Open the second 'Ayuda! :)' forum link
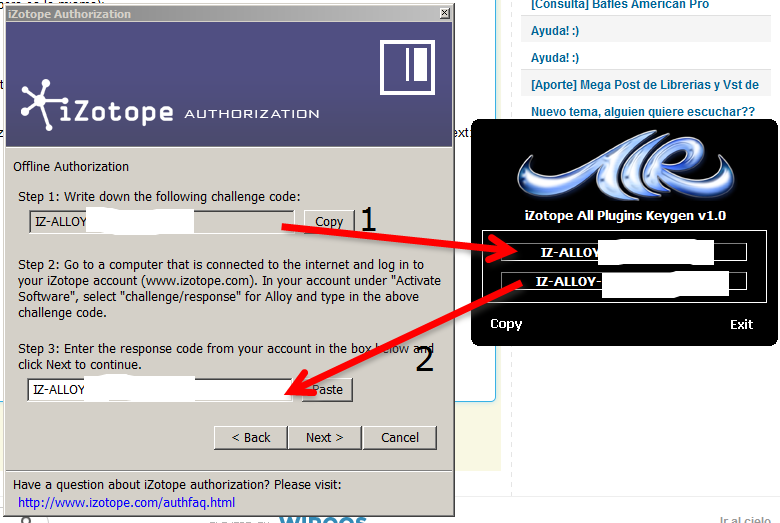 555,58
